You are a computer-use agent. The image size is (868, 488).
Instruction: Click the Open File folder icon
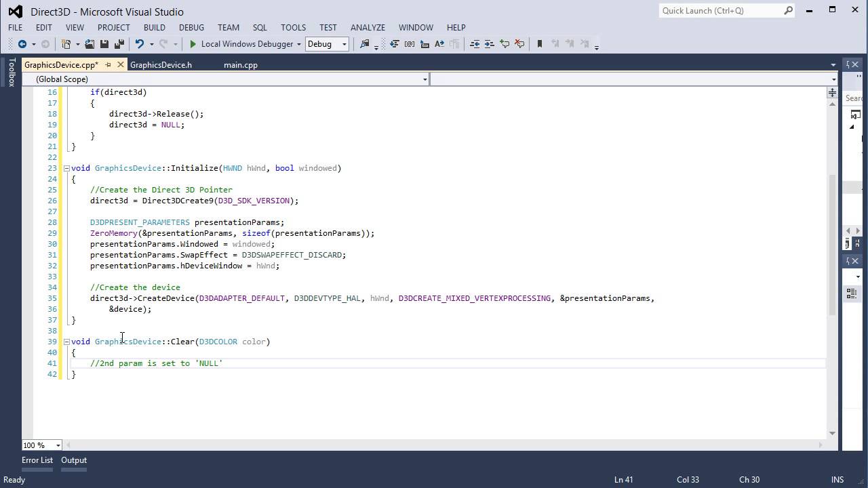click(90, 44)
